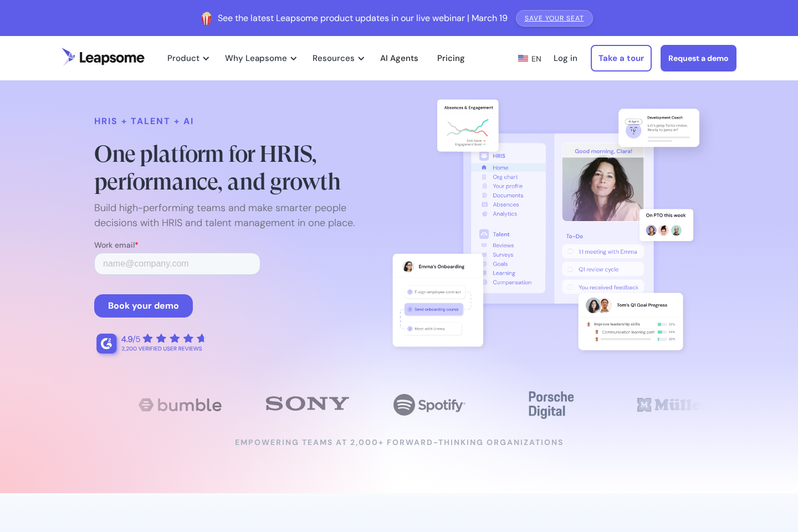The image size is (798, 532).
Task: Click the Request a demo button
Action: (x=698, y=58)
